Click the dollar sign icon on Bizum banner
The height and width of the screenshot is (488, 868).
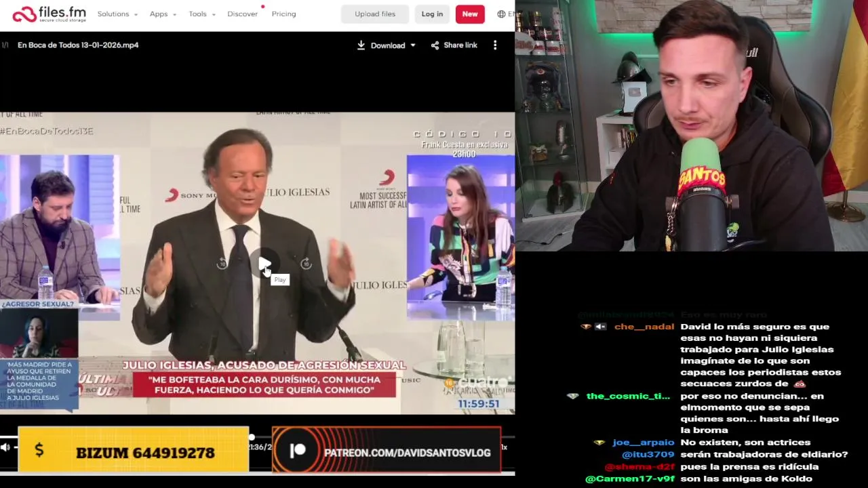tap(39, 450)
